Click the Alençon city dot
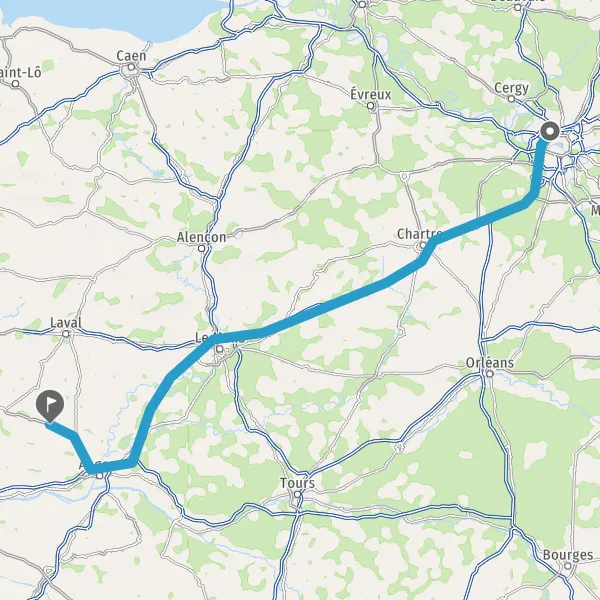 pos(202,248)
